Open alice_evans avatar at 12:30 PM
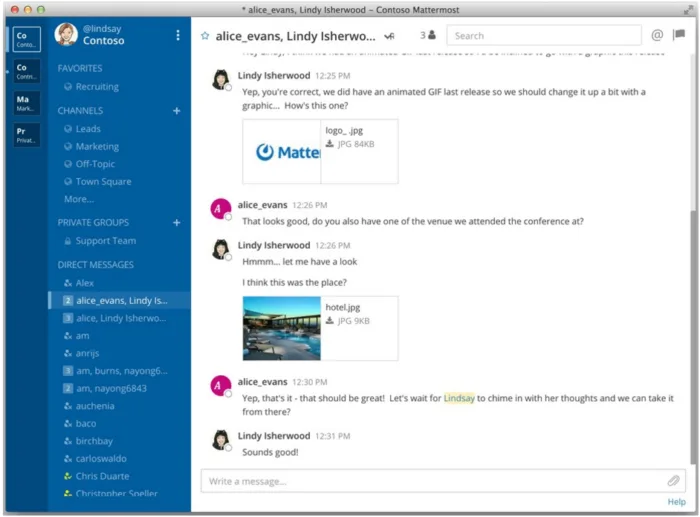The width and height of the screenshot is (700, 517). 221,386
